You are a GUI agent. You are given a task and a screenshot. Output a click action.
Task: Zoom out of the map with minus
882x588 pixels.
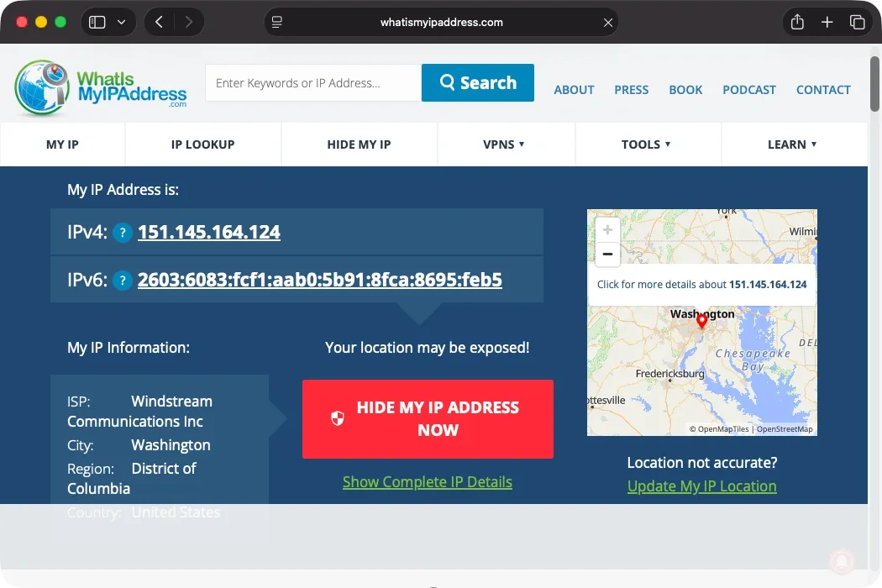coord(607,255)
